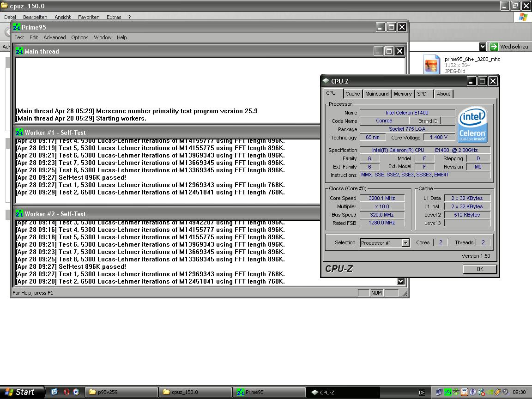Click the Start button on taskbar
This screenshot has width=532, height=399.
pos(22,392)
